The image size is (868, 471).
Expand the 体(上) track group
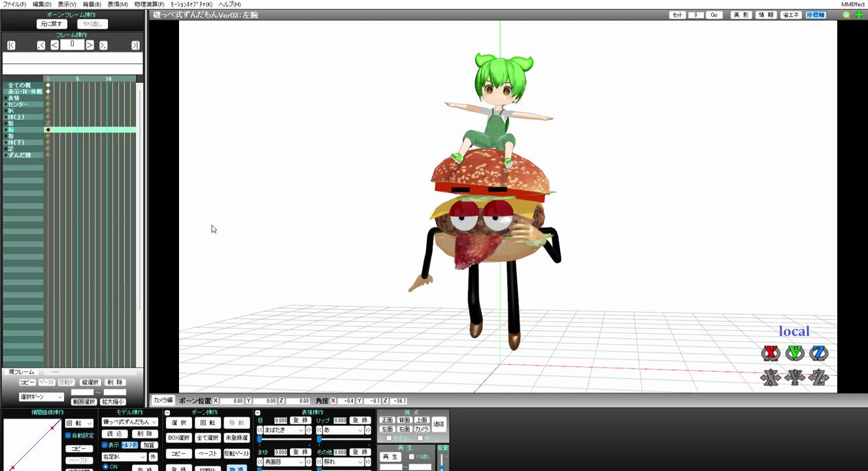(x=6, y=117)
